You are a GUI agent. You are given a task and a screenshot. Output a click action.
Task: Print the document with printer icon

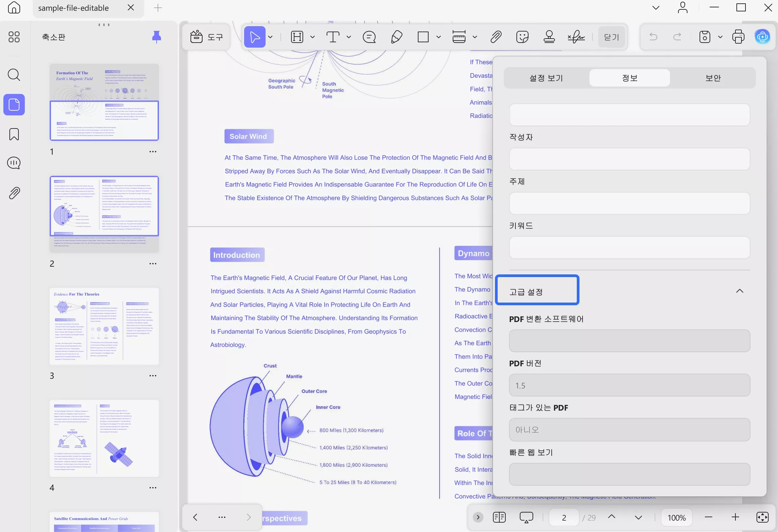738,37
